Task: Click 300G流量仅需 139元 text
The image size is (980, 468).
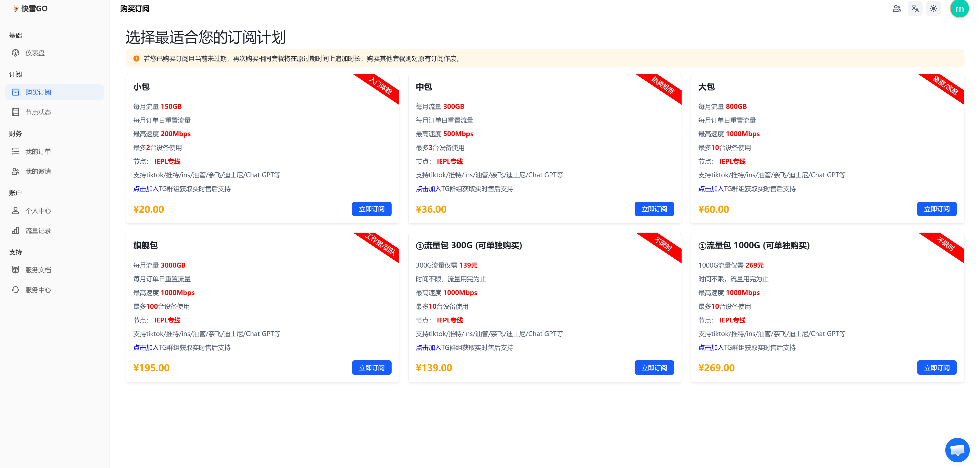Action: click(x=447, y=265)
